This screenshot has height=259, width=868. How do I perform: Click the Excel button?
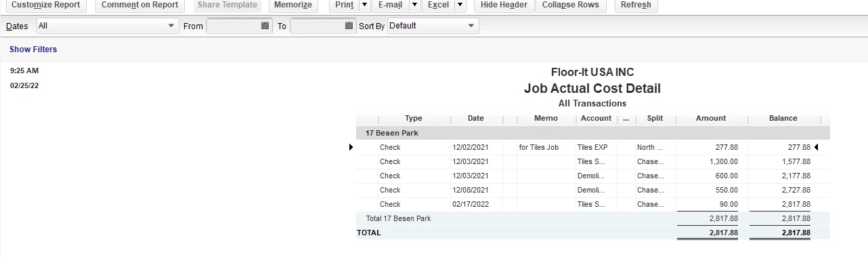click(x=439, y=5)
